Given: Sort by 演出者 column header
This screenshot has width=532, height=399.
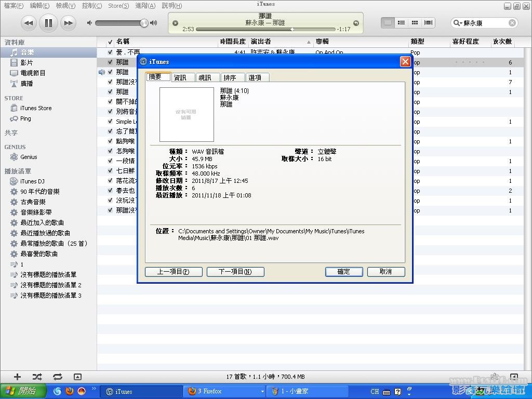Looking at the screenshot, I should (x=281, y=42).
